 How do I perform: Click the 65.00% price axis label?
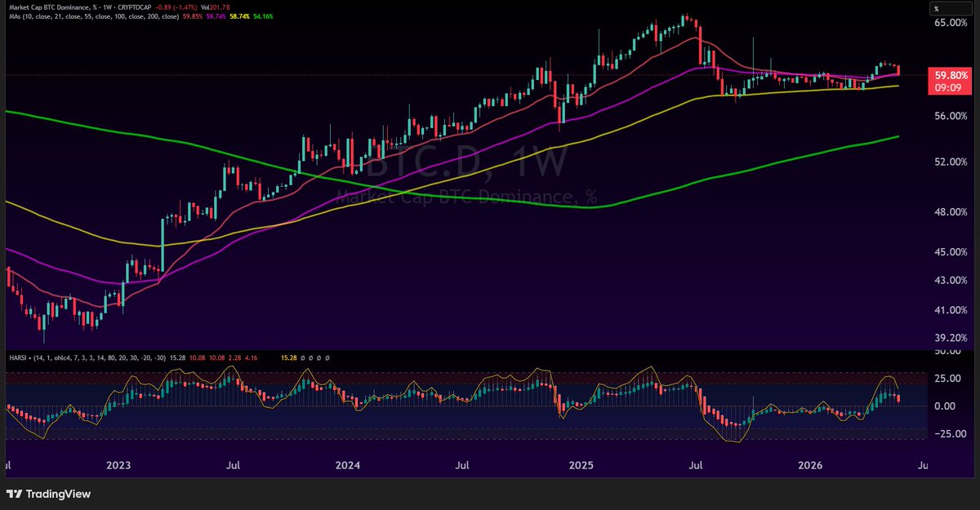coord(951,23)
